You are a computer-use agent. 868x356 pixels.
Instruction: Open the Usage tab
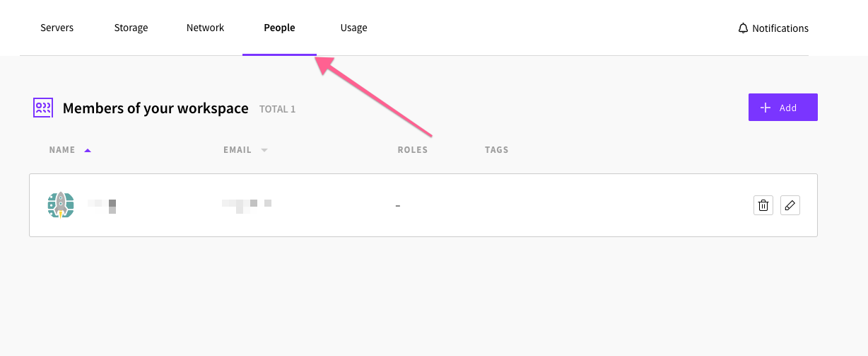click(353, 28)
